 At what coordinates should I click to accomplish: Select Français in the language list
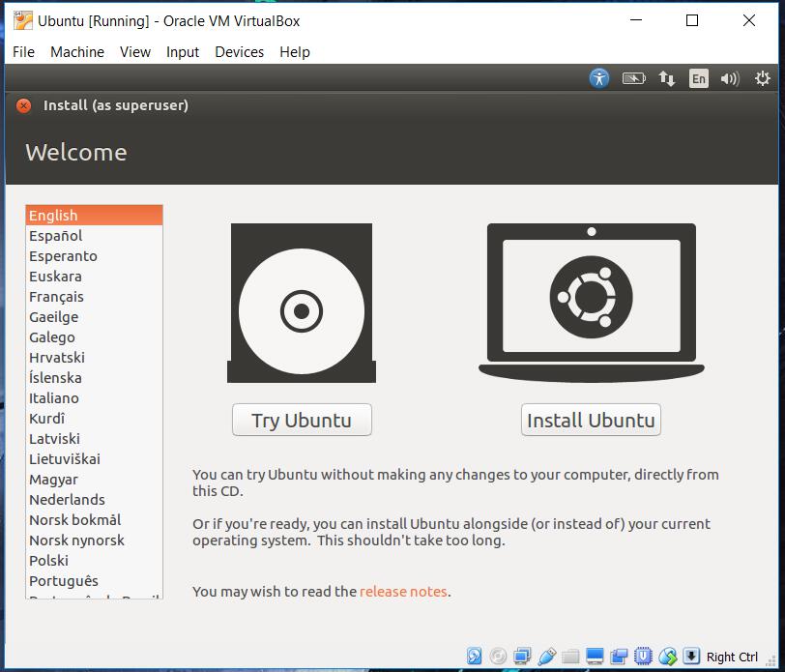pos(94,297)
